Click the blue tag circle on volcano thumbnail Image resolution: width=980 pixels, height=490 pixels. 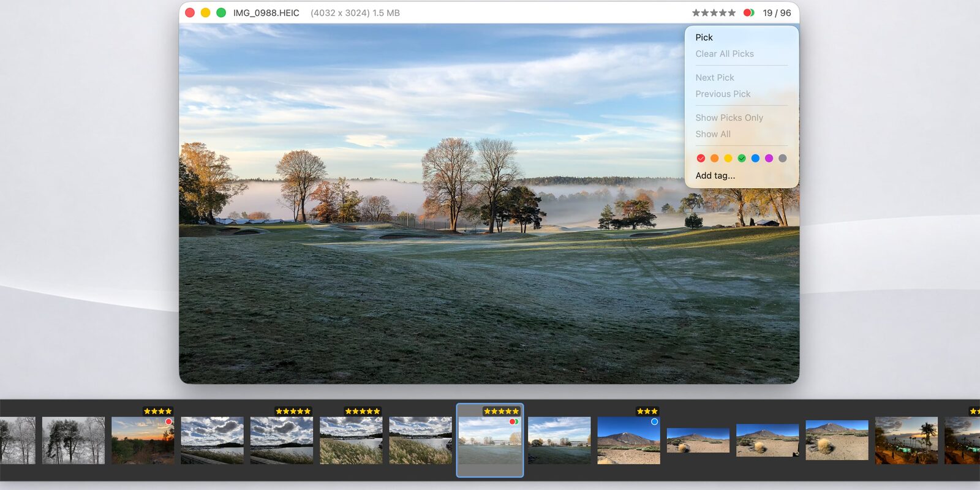coord(654,421)
